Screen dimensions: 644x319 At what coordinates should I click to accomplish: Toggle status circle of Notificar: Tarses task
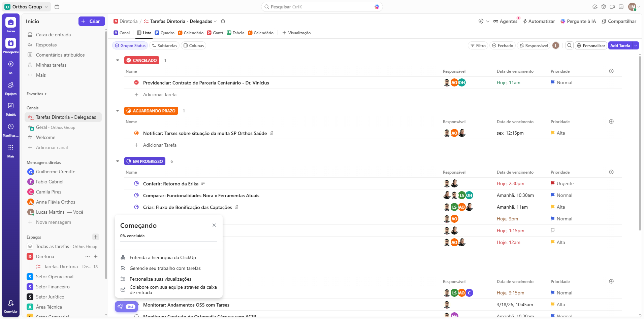click(136, 133)
